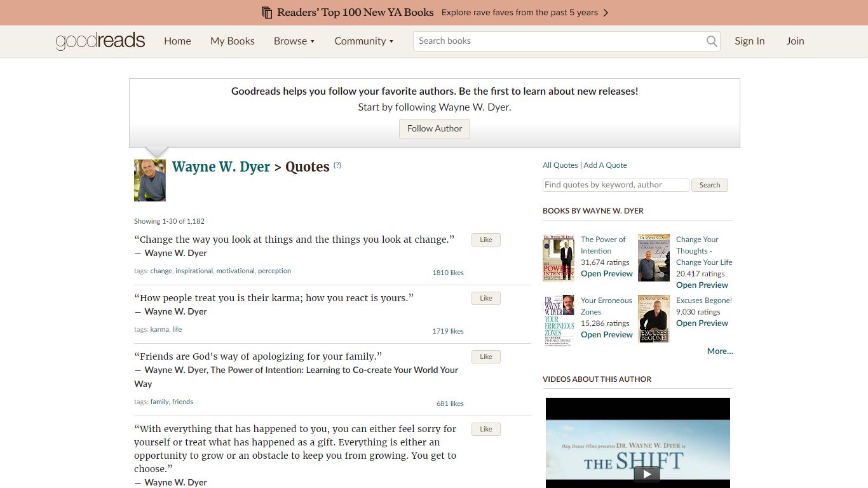Open the 'perception' tag
Screen dimensions: 868x488
(275, 271)
